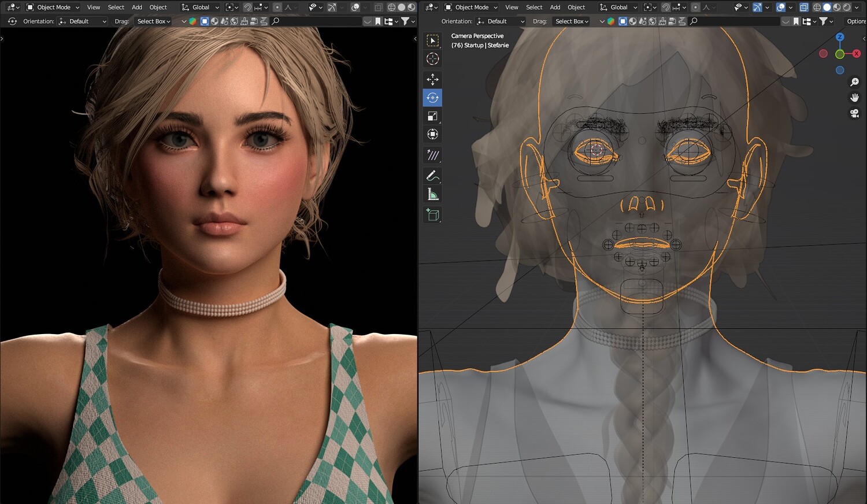Open Object Mode dropdown in right viewport
The height and width of the screenshot is (504, 867).
pyautogui.click(x=471, y=8)
